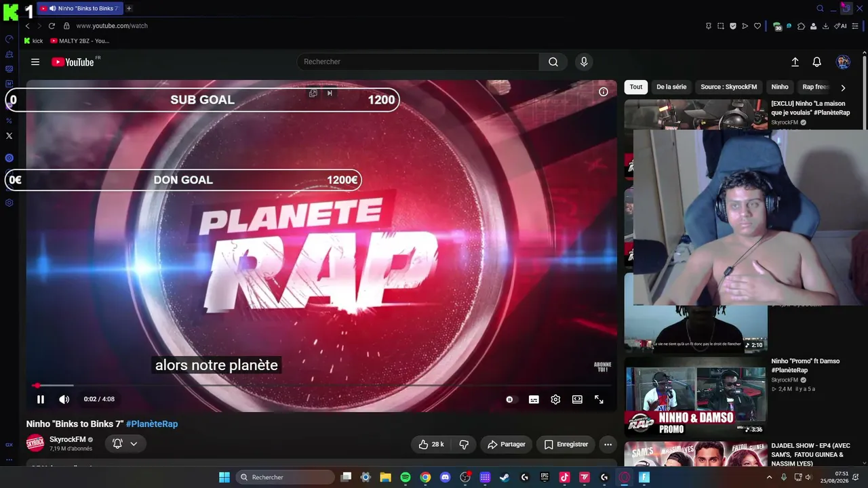Open the browser easy setup menu
Viewport: 868px width, 488px height.
(855, 26)
